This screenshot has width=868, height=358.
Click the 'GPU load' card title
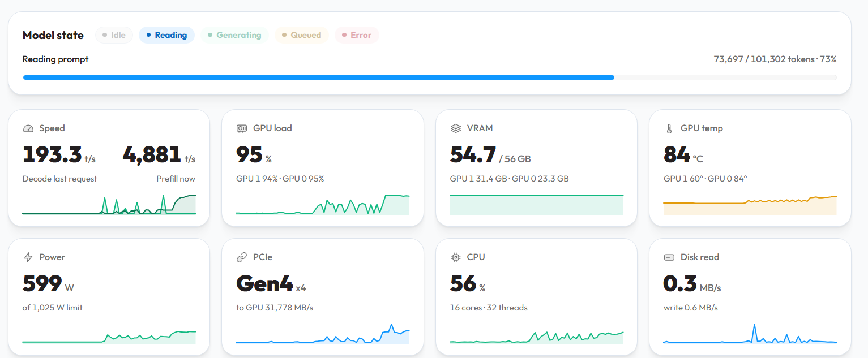(x=272, y=128)
